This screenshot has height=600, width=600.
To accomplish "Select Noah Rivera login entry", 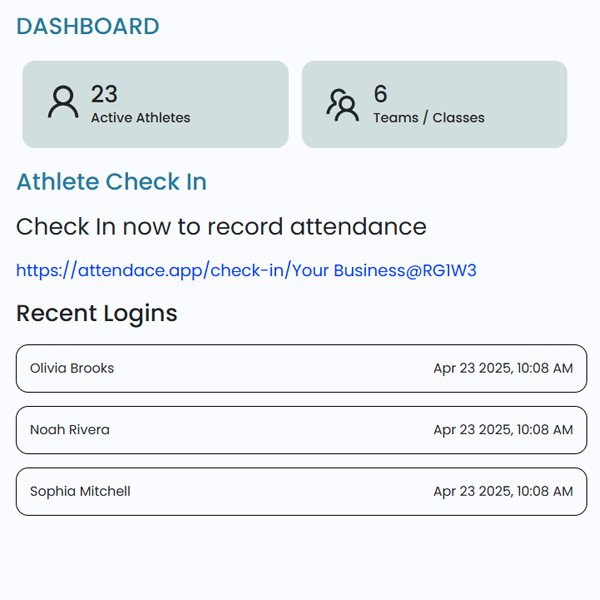I will 301,430.
